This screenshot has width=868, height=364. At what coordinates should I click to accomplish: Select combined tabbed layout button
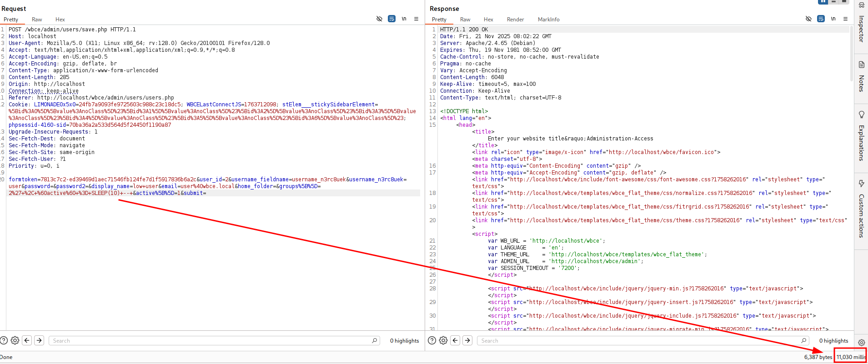pos(844,1)
